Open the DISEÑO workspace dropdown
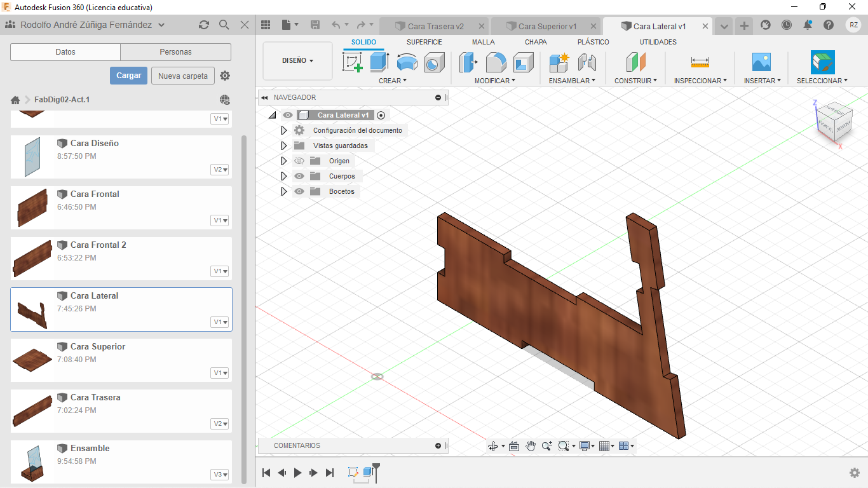This screenshot has width=868, height=488. pyautogui.click(x=297, y=61)
